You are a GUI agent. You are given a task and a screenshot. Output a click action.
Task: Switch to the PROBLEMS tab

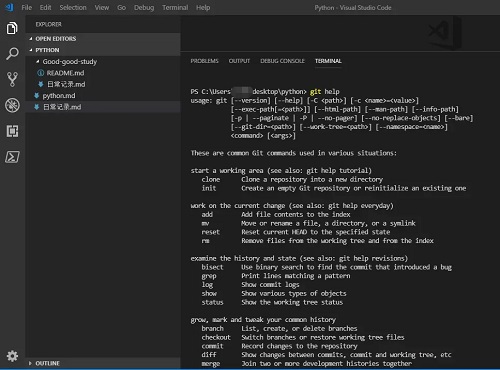(204, 61)
